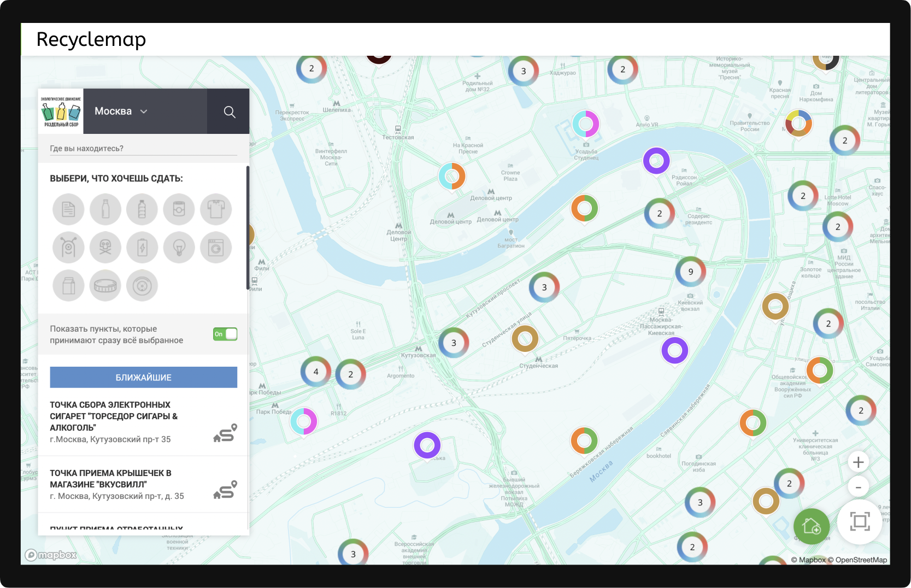
Task: Zoom in with the plus map button
Action: (x=859, y=462)
